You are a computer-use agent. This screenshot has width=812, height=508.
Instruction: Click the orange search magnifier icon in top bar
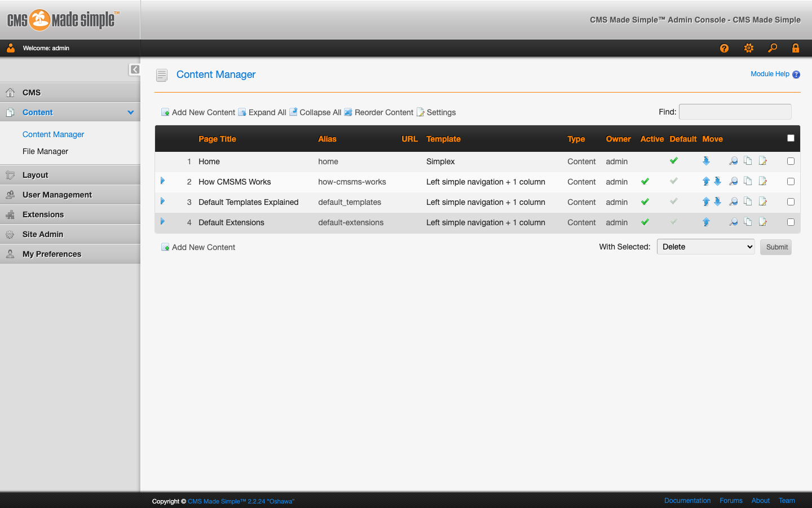point(773,49)
